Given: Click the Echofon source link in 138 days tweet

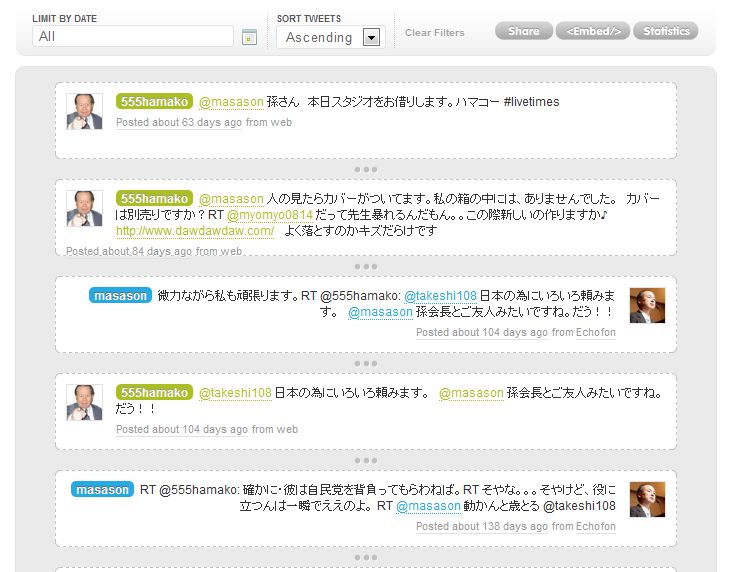Looking at the screenshot, I should (x=596, y=526).
